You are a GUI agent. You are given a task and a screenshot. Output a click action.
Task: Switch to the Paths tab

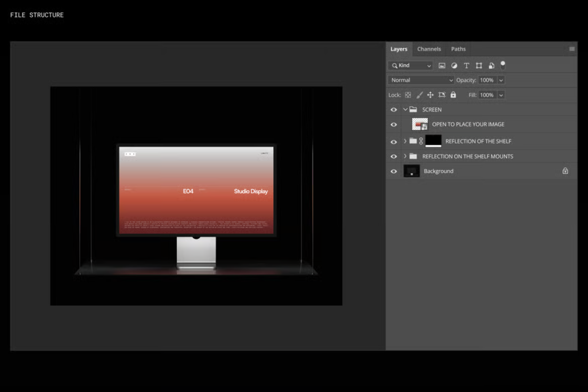[458, 49]
